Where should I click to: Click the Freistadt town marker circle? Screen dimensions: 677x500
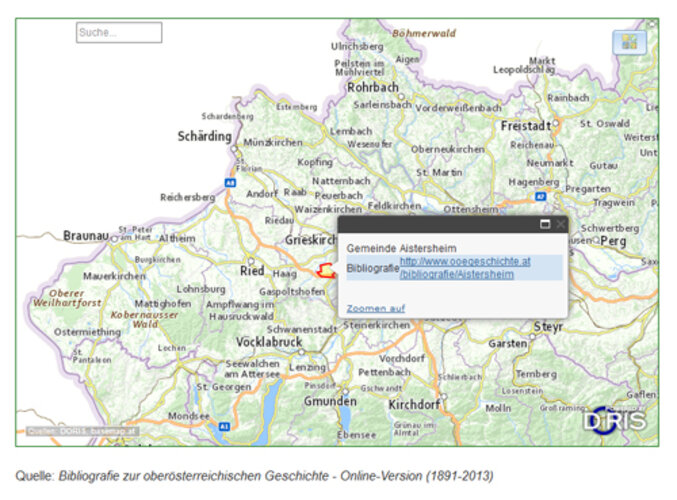click(556, 125)
